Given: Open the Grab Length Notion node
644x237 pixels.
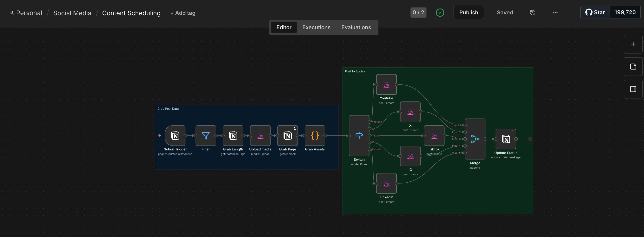Looking at the screenshot, I should tap(233, 136).
